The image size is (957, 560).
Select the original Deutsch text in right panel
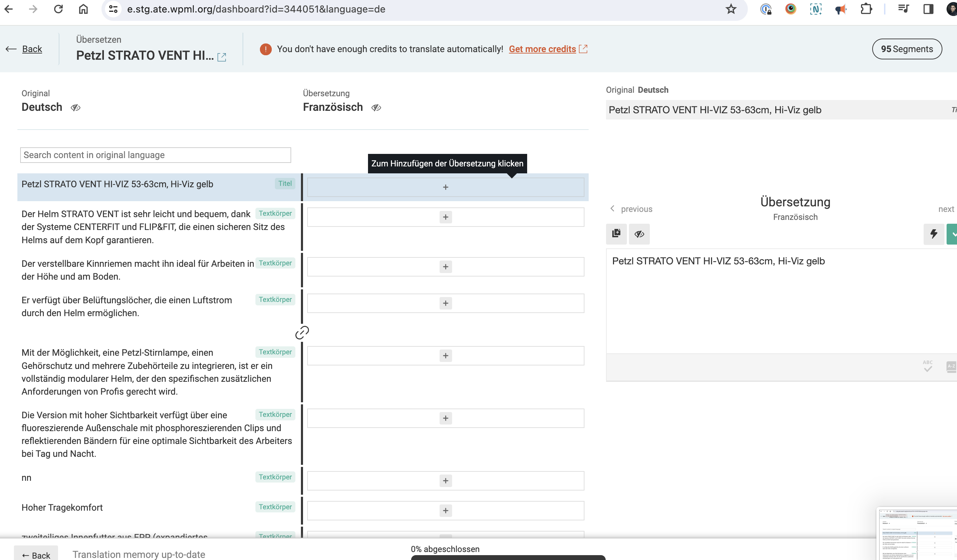coord(715,110)
